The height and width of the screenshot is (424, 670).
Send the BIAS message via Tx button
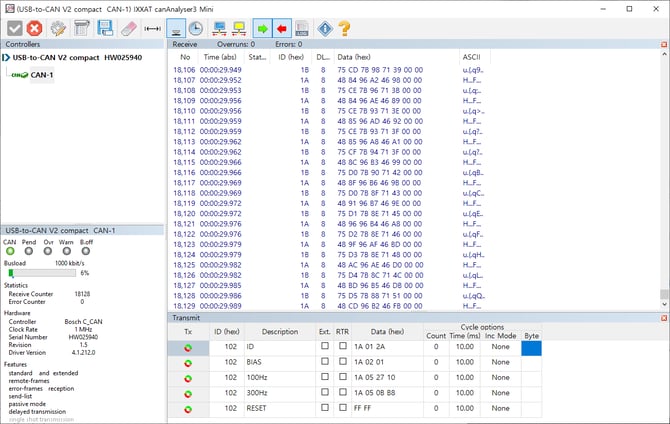coord(187,363)
